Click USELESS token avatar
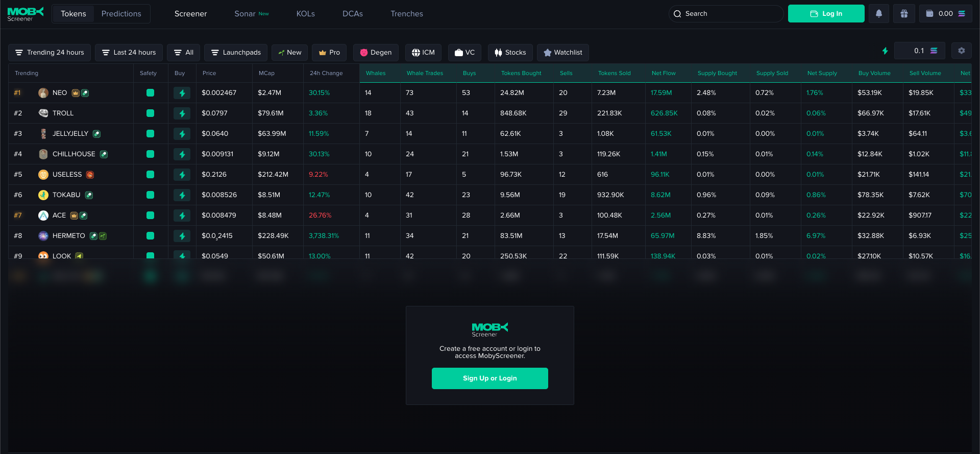This screenshot has height=454, width=980. (43, 175)
